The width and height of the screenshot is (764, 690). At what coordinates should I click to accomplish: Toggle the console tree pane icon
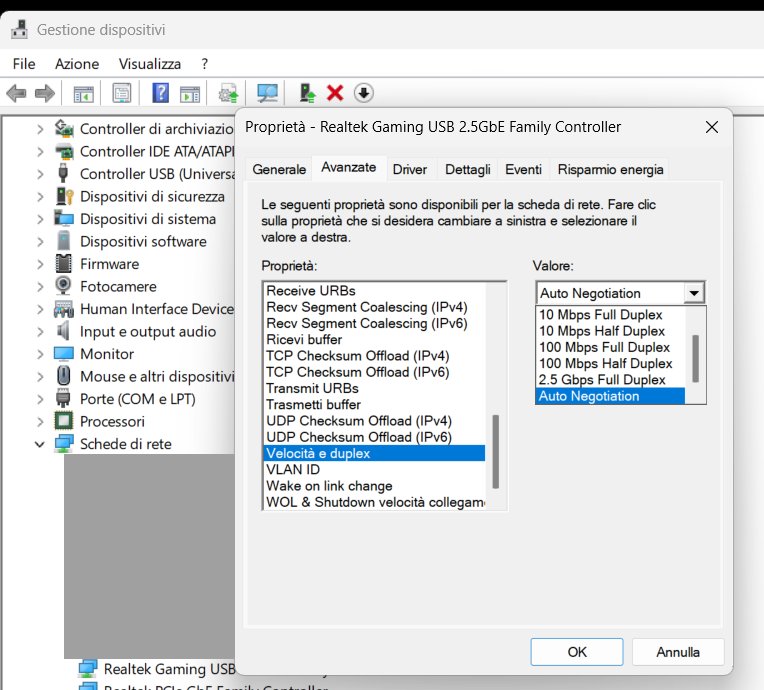point(83,93)
